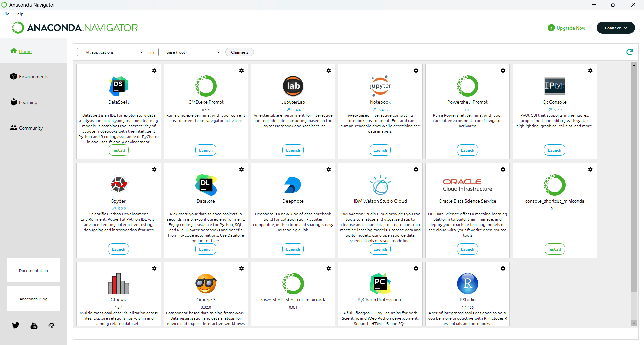
Task: Click the JupyterLab application logo
Action: point(293,86)
